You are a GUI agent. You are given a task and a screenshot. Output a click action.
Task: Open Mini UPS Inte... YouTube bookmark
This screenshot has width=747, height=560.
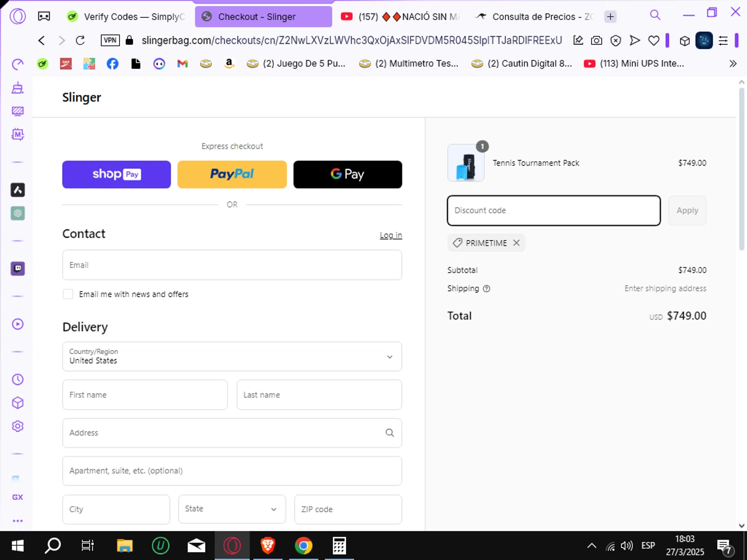(634, 64)
